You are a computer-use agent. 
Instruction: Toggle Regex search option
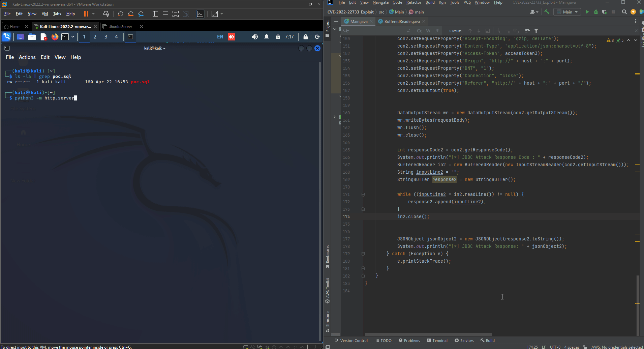(437, 31)
